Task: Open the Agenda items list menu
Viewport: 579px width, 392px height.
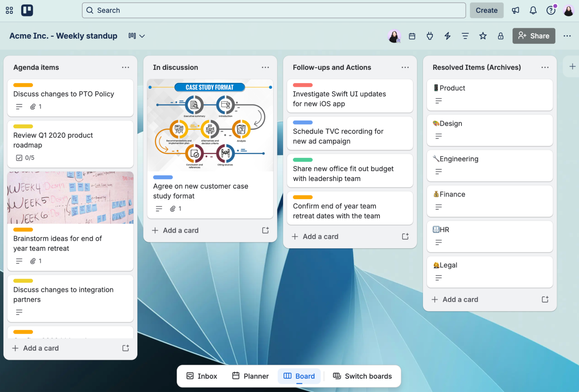Action: [x=125, y=67]
